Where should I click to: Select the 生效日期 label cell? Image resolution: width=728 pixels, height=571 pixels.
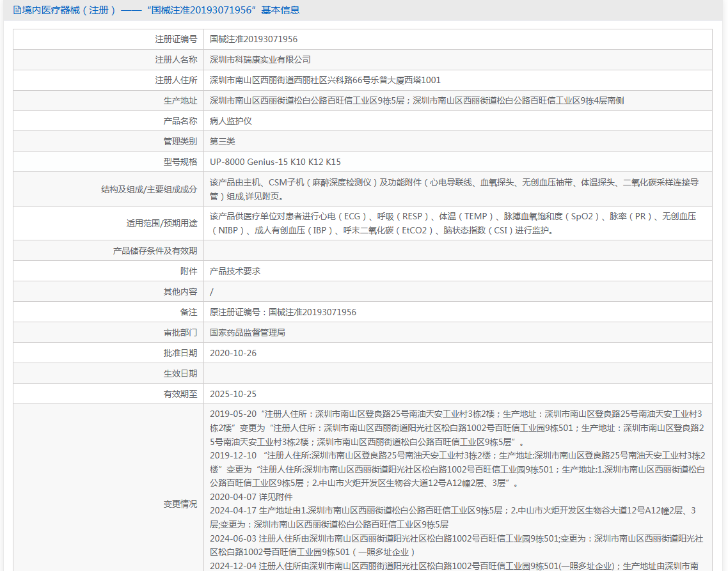tap(108, 373)
